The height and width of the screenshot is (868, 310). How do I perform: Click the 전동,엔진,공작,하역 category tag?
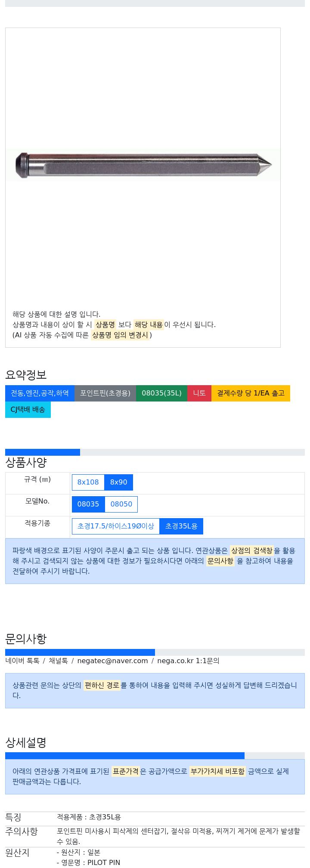[x=40, y=393]
